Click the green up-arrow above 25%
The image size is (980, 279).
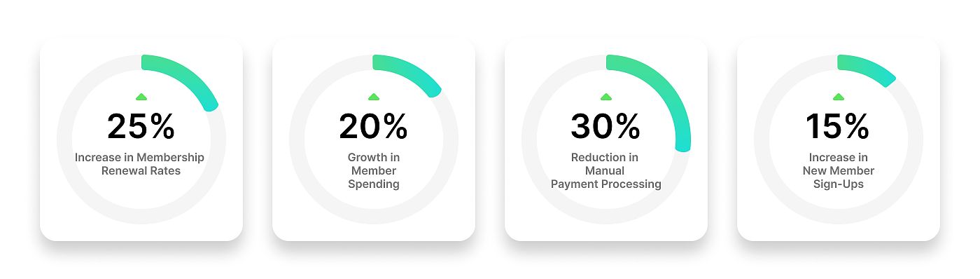[141, 97]
